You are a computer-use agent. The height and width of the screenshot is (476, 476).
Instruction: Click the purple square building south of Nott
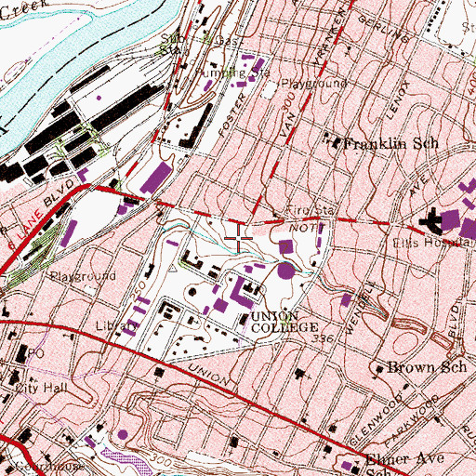(285, 247)
